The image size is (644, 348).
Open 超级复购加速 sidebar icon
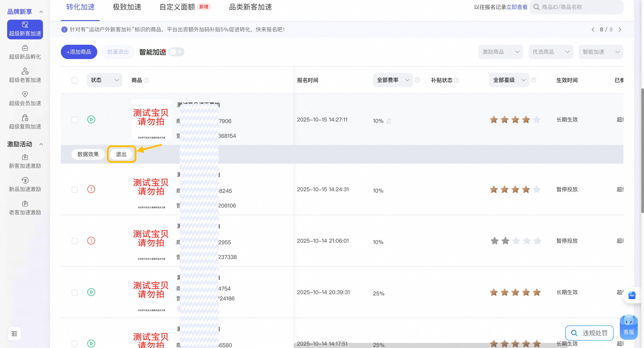(x=25, y=117)
